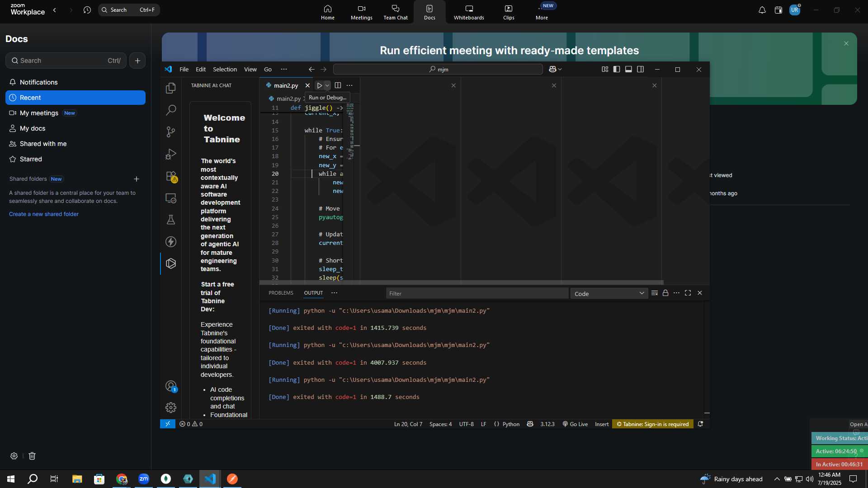The width and height of the screenshot is (868, 488).
Task: Open the Run and Debug view
Action: coord(171,154)
